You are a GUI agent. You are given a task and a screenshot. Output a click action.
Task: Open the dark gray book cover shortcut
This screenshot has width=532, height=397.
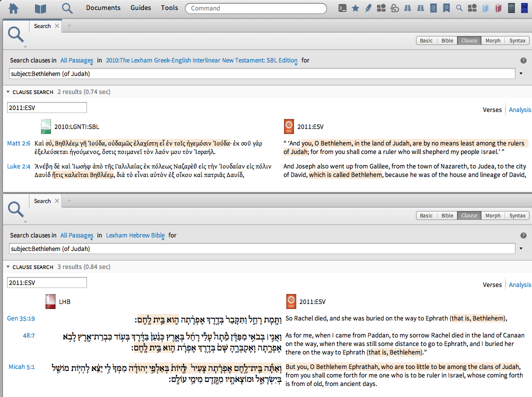(x=511, y=8)
